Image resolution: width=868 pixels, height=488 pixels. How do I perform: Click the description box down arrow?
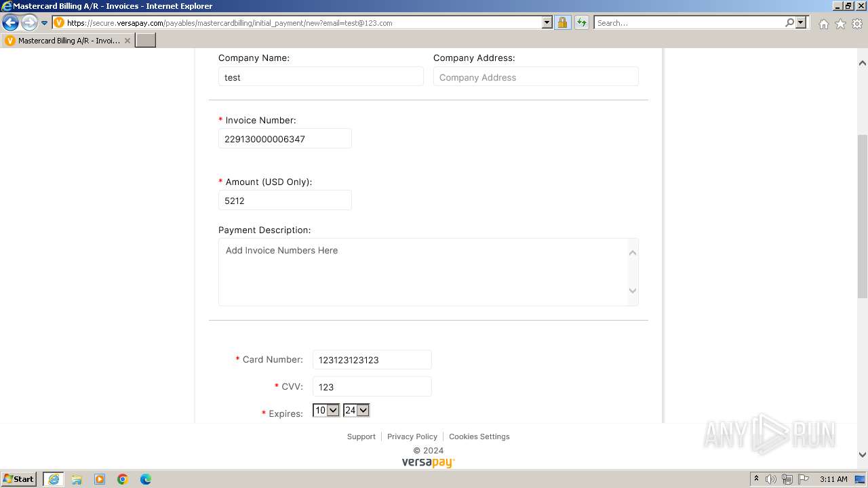(632, 291)
